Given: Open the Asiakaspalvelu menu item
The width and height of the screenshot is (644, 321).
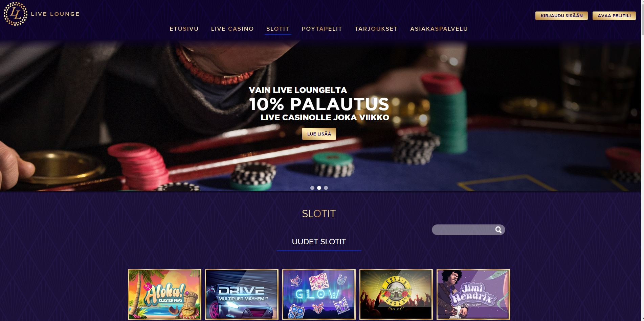Looking at the screenshot, I should click(x=439, y=29).
